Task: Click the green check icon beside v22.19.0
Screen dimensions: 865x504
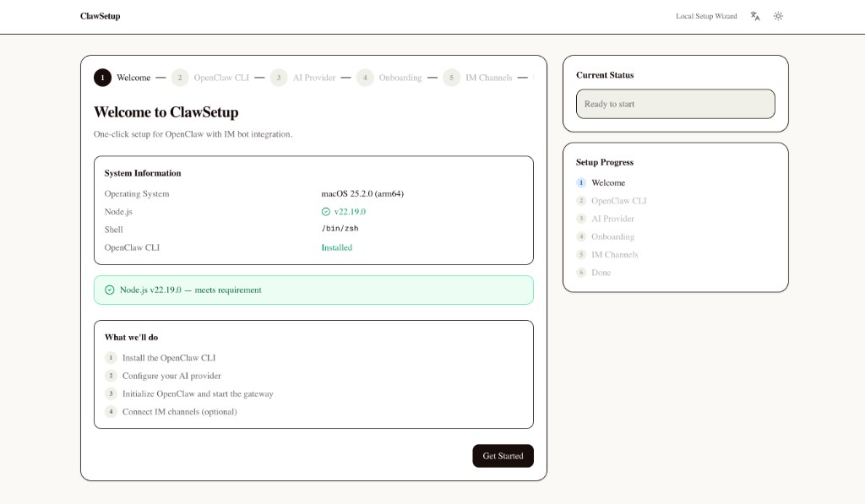Action: pyautogui.click(x=326, y=212)
